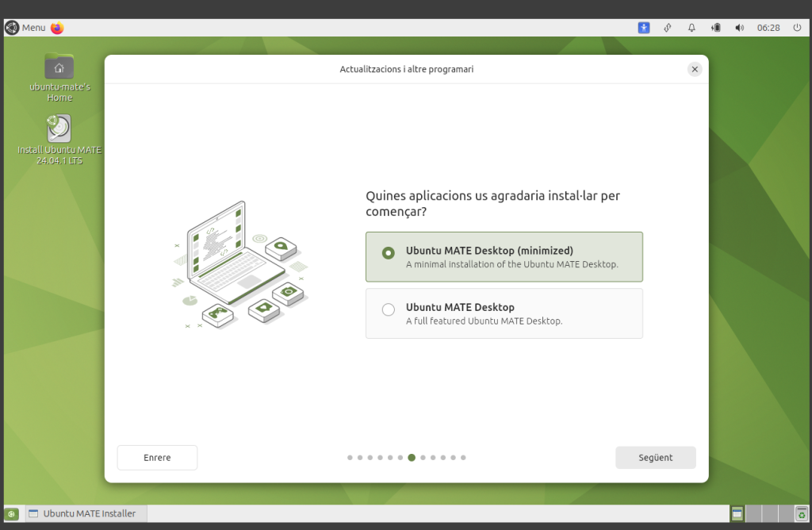The image size is (812, 530).
Task: Click the Install Ubuntu MATE 24.04.1 LTS icon
Action: point(59,129)
